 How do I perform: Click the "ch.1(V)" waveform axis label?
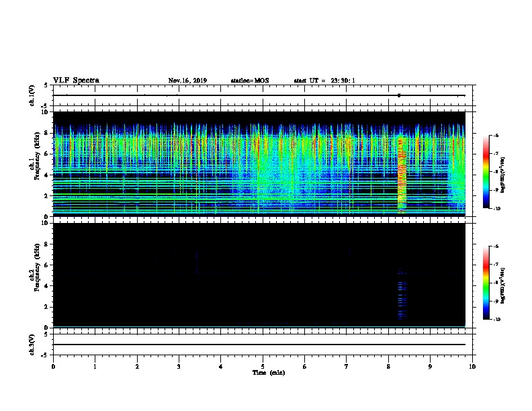32,95
